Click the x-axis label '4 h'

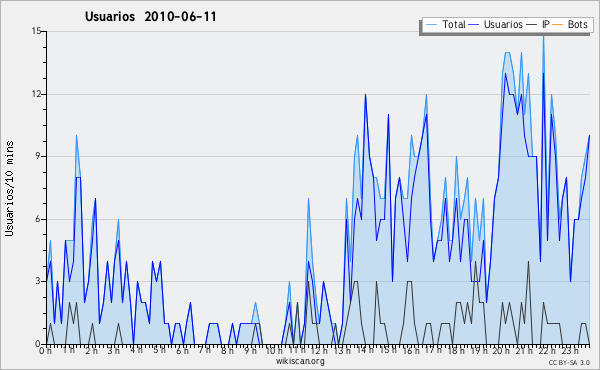pos(137,350)
